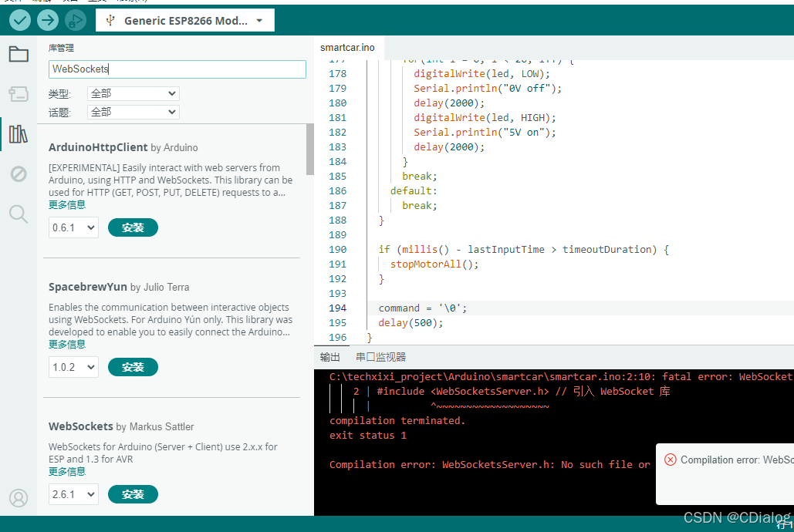Click the red error icon in the notification
The height and width of the screenshot is (532, 794).
click(670, 460)
